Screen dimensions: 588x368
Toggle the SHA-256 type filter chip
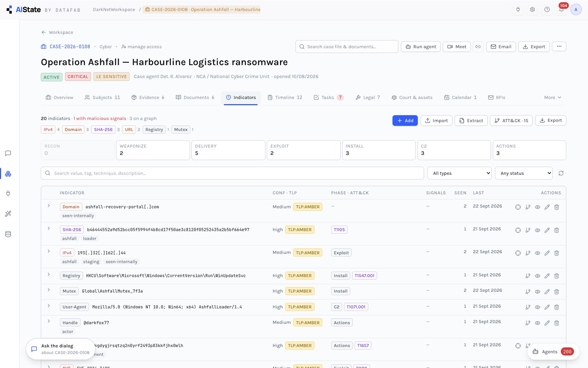[103, 130]
